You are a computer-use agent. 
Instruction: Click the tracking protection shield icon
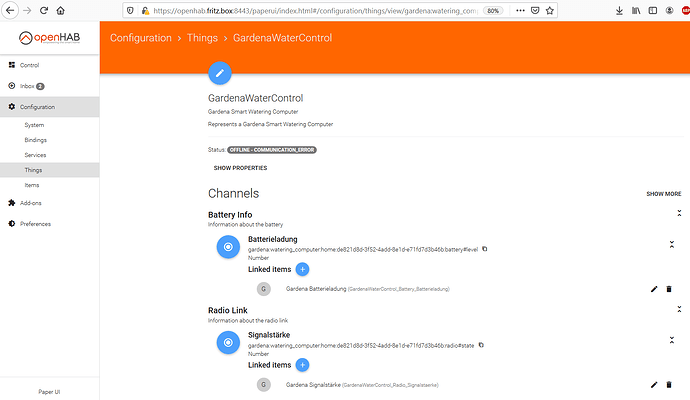tap(130, 11)
